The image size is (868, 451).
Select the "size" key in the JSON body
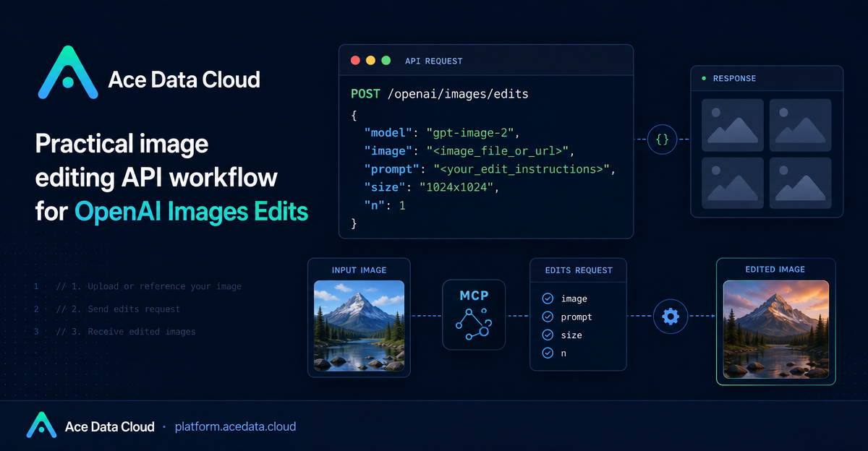pos(386,188)
